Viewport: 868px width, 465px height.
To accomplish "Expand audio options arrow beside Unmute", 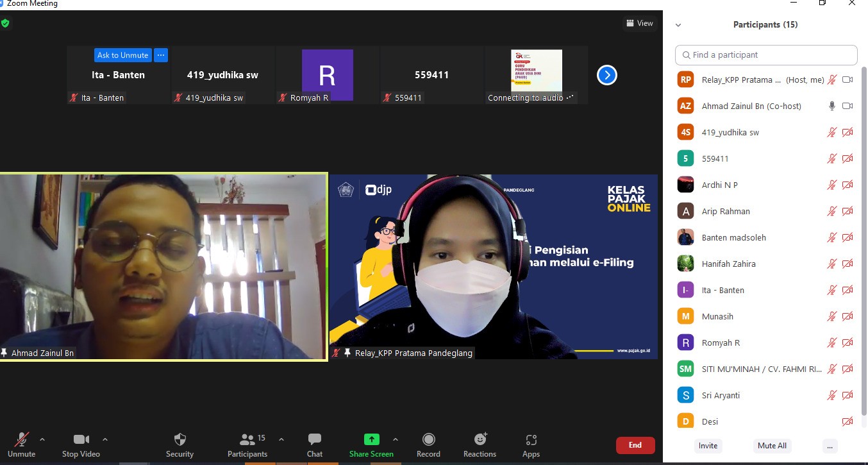I will coord(42,439).
